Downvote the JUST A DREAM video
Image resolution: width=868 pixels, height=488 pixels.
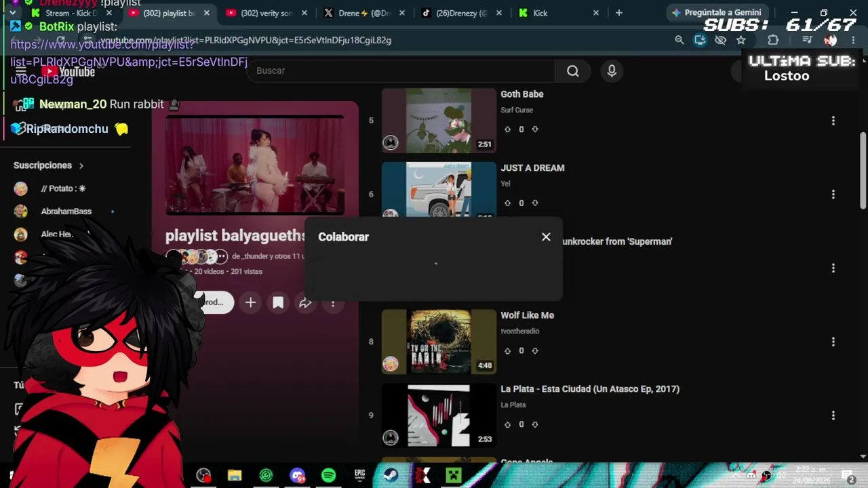tap(535, 203)
